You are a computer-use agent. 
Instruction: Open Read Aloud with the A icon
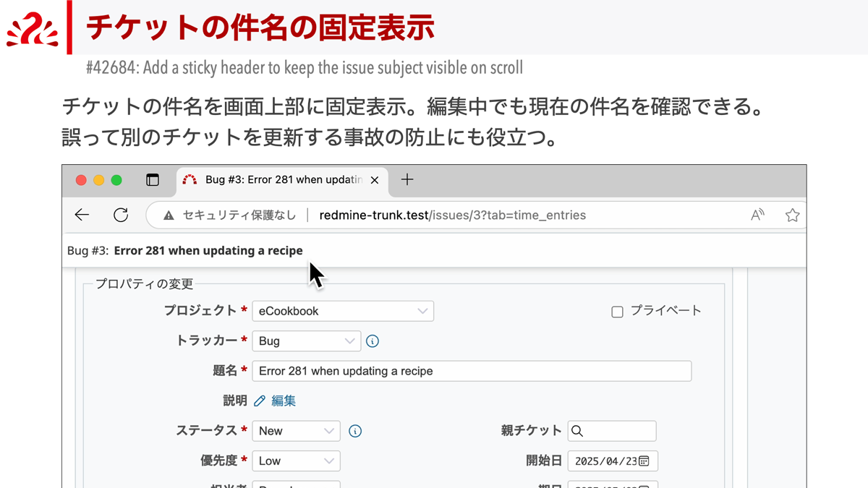757,215
